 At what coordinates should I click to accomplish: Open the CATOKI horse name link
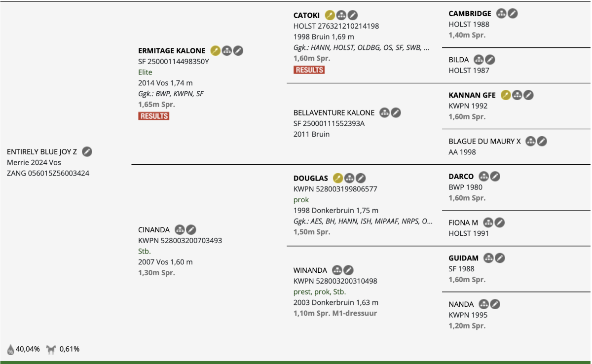pos(307,15)
